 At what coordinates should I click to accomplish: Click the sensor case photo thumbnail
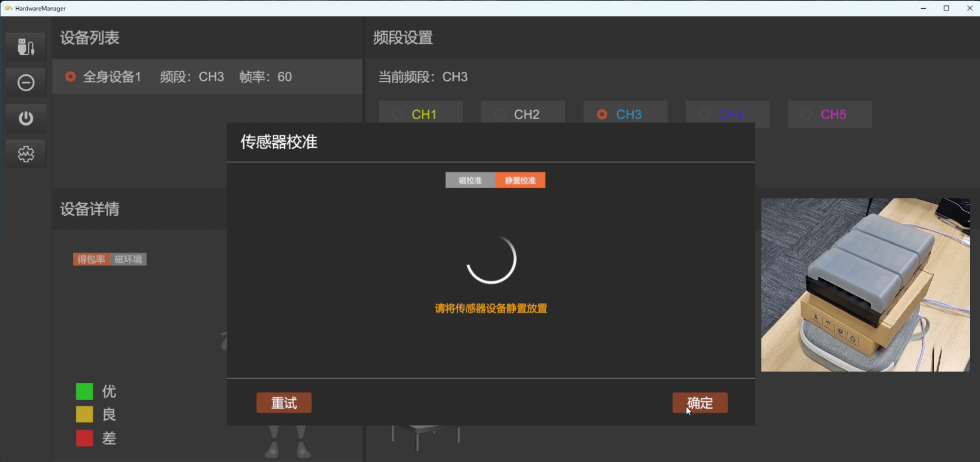click(865, 284)
